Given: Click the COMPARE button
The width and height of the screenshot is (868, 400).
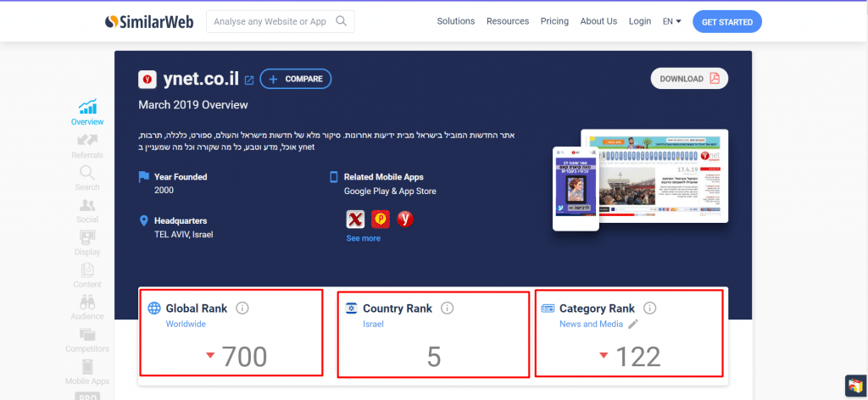Looking at the screenshot, I should [295, 79].
